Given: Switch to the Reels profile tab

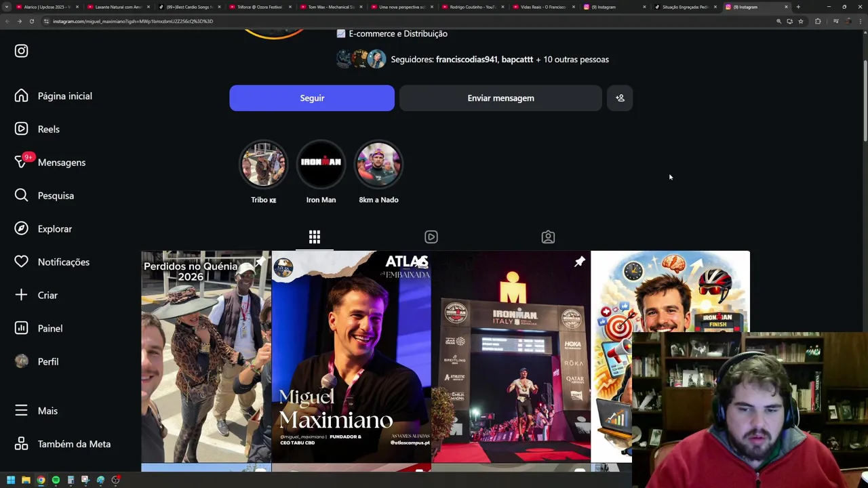Looking at the screenshot, I should point(431,237).
